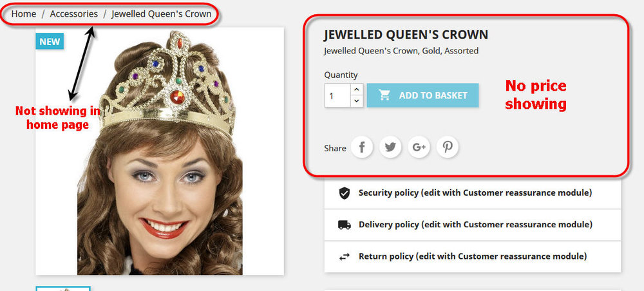Go to Home breadcrumb link
This screenshot has height=291, width=644.
coord(24,14)
